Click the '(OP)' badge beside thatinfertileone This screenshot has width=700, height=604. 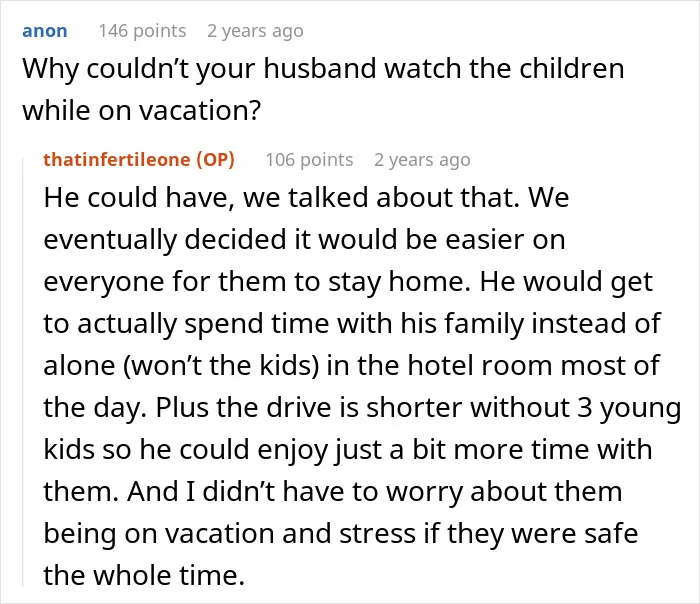(x=216, y=160)
